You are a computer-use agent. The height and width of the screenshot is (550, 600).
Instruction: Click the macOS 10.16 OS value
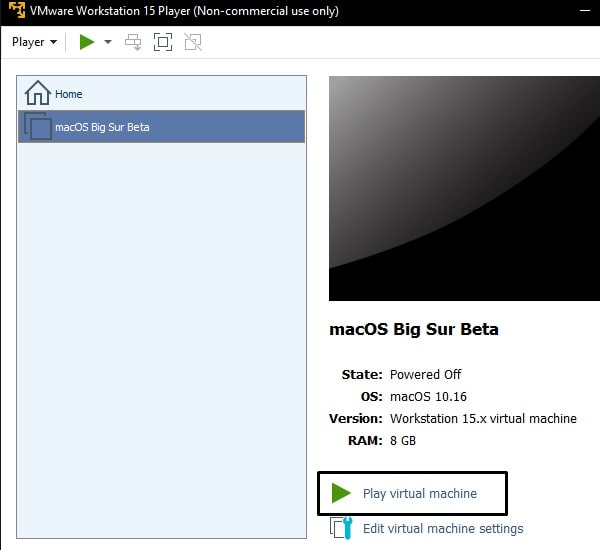[428, 397]
